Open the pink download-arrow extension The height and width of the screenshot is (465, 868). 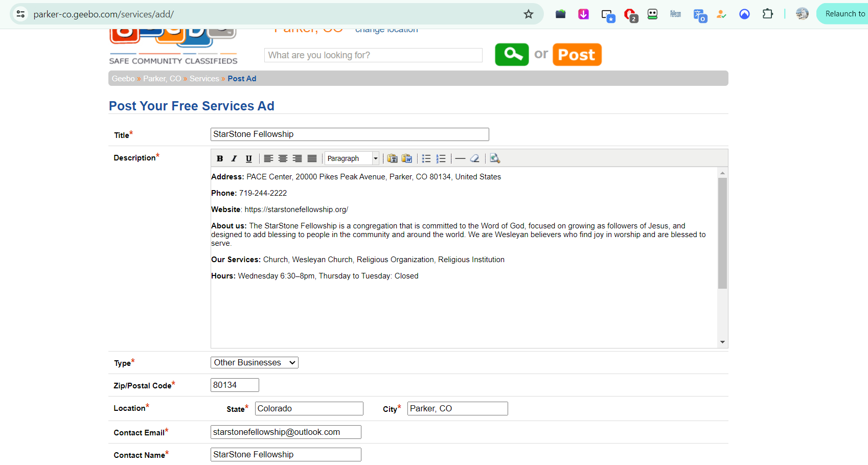583,14
